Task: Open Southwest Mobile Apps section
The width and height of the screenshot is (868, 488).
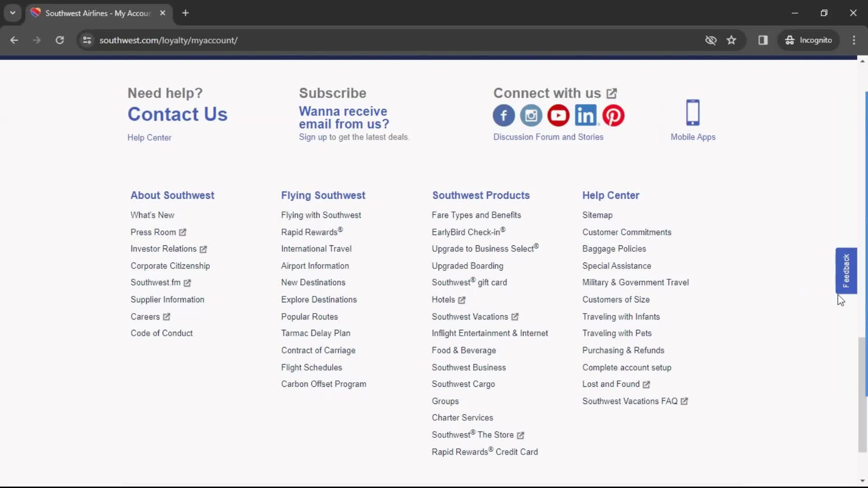Action: 693,120
